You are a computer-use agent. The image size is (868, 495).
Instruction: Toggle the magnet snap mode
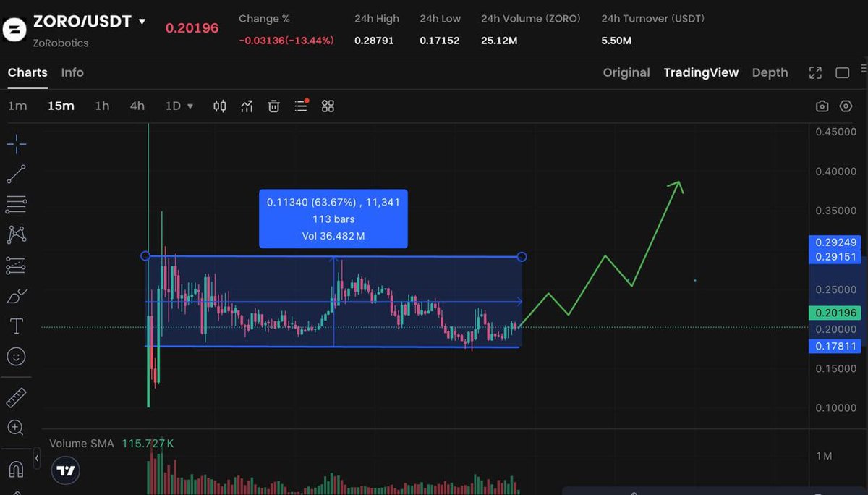tap(16, 469)
